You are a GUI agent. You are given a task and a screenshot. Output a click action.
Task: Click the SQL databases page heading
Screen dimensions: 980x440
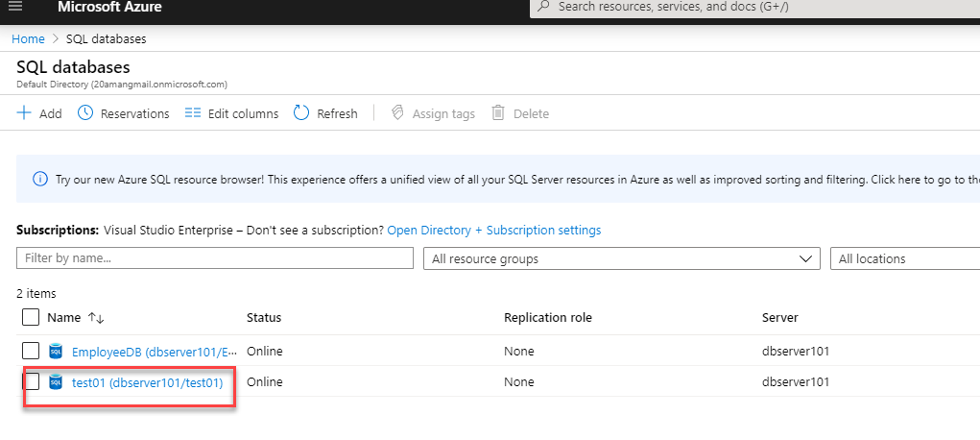point(73,67)
